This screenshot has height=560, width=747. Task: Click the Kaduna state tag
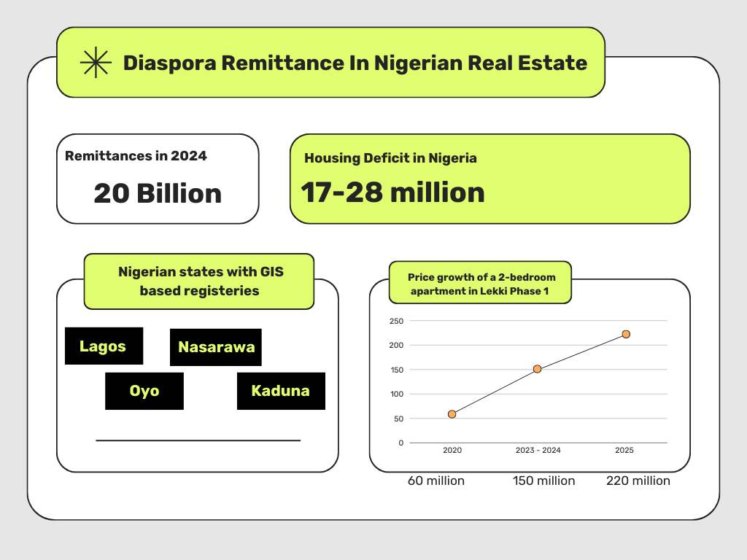281,391
